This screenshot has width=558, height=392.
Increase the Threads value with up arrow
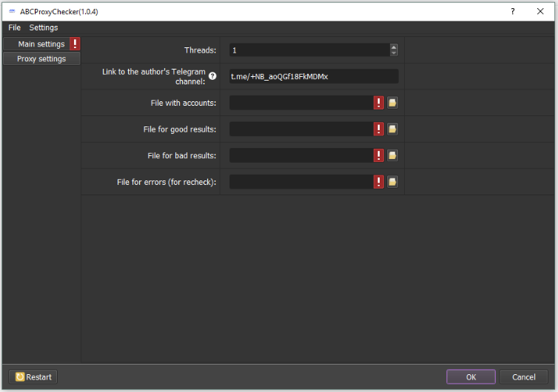tap(394, 47)
